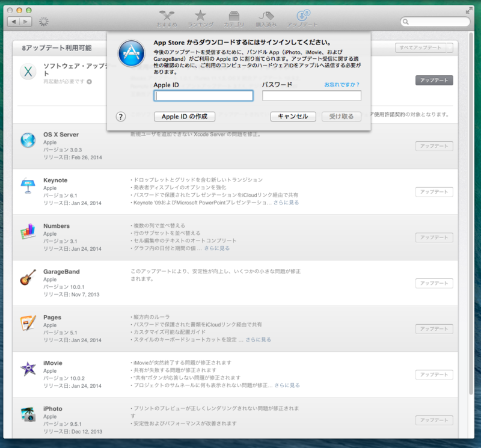The height and width of the screenshot is (448, 481).
Task: Expand iMovie notes with さらに見る
Action: (287, 385)
